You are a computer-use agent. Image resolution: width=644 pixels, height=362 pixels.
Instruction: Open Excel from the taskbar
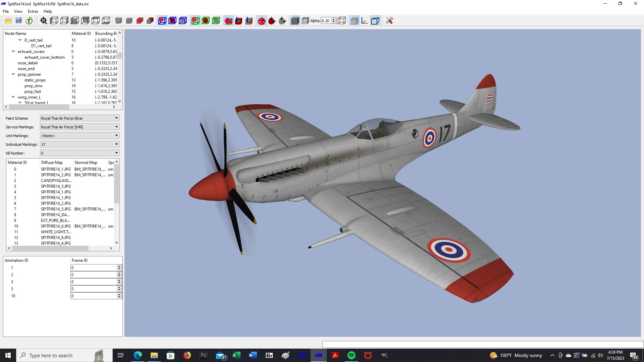tap(236, 355)
